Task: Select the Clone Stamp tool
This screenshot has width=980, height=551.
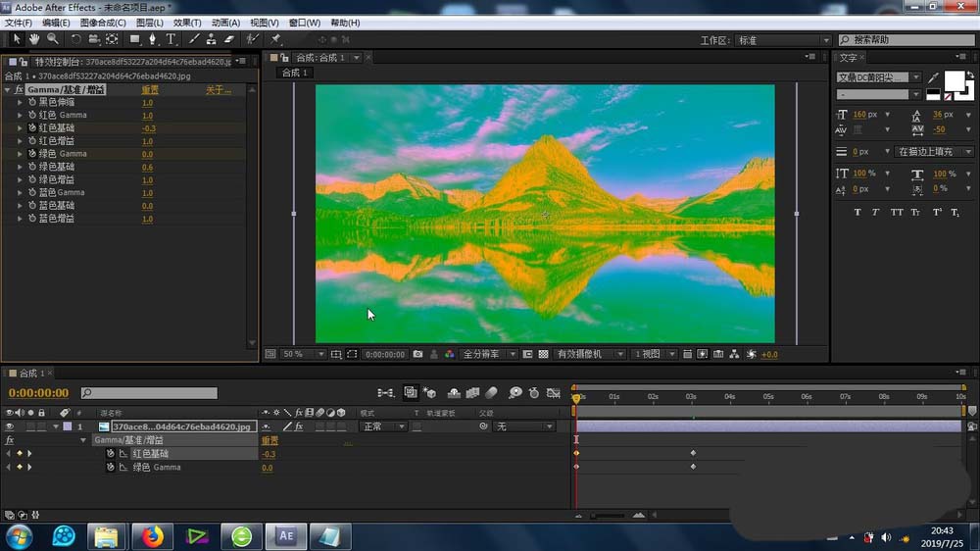Action: [211, 39]
